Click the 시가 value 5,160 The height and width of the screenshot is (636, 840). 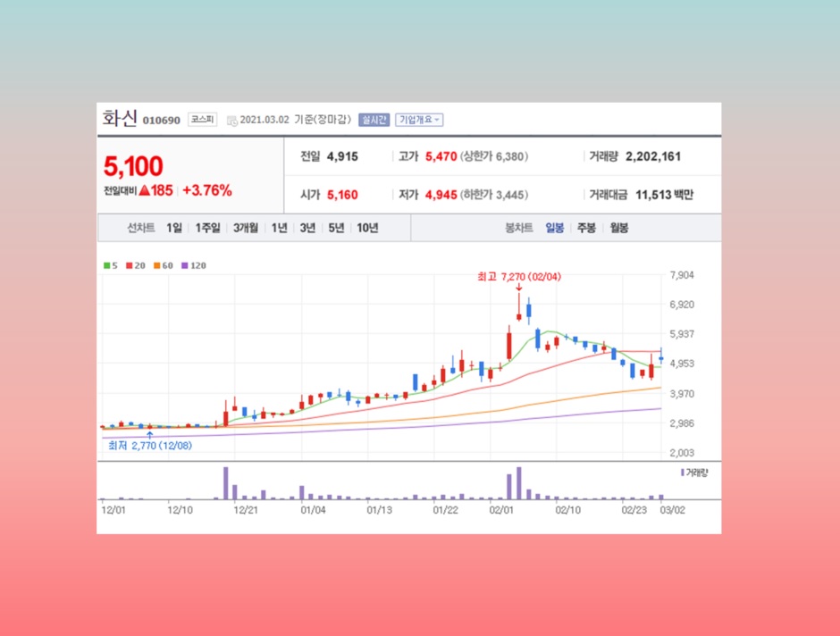pos(342,195)
